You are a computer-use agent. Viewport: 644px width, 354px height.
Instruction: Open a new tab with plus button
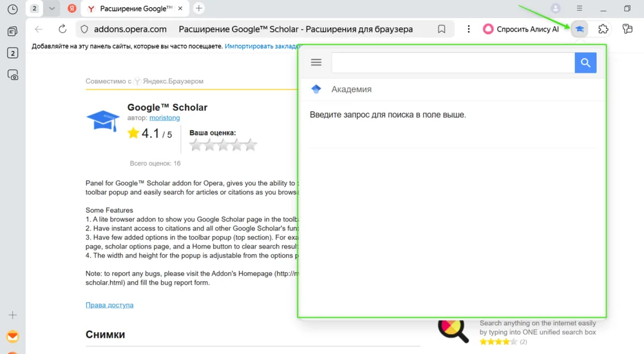(x=199, y=8)
